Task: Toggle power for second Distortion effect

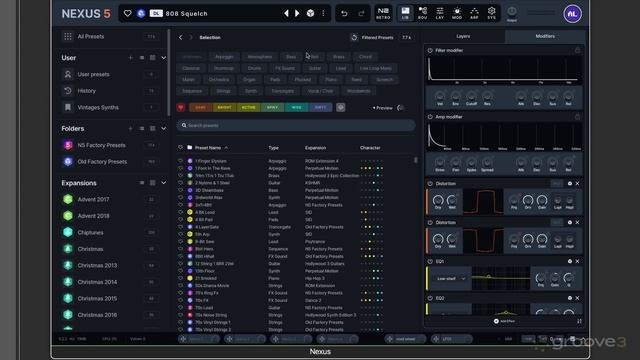Action: pos(430,222)
